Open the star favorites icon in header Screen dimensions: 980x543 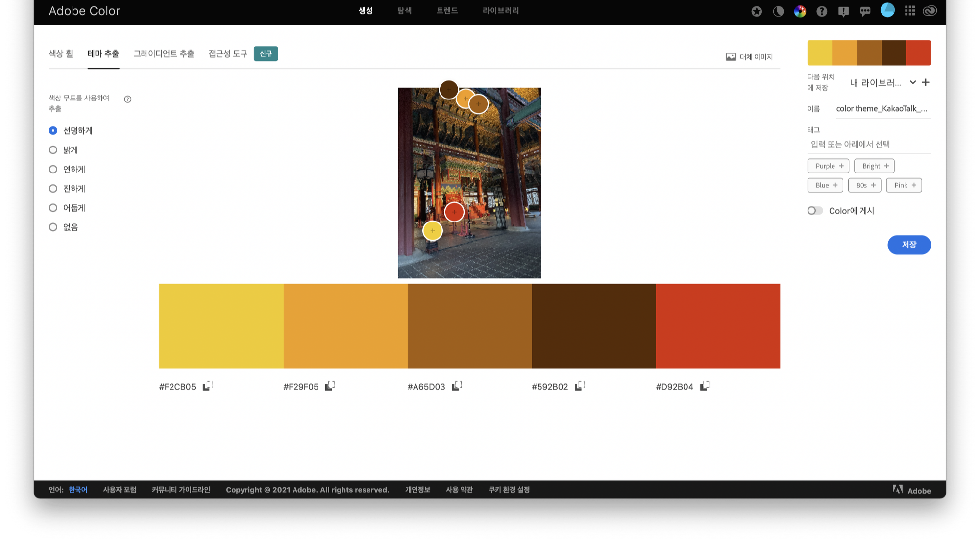click(757, 11)
